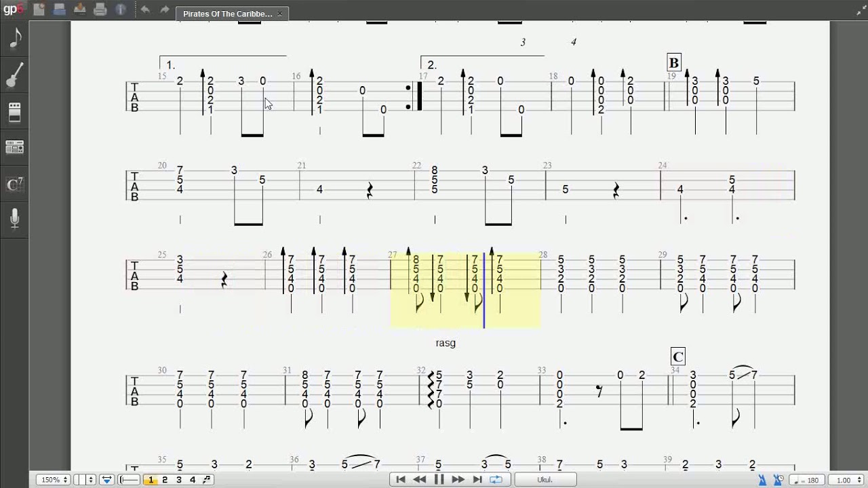Viewport: 868px width, 488px height.
Task: Toggle multi-voice edit mode
Action: pos(207,480)
